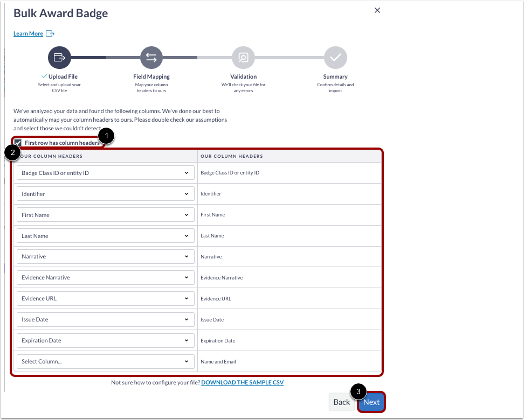Click the Back button

[x=341, y=402]
